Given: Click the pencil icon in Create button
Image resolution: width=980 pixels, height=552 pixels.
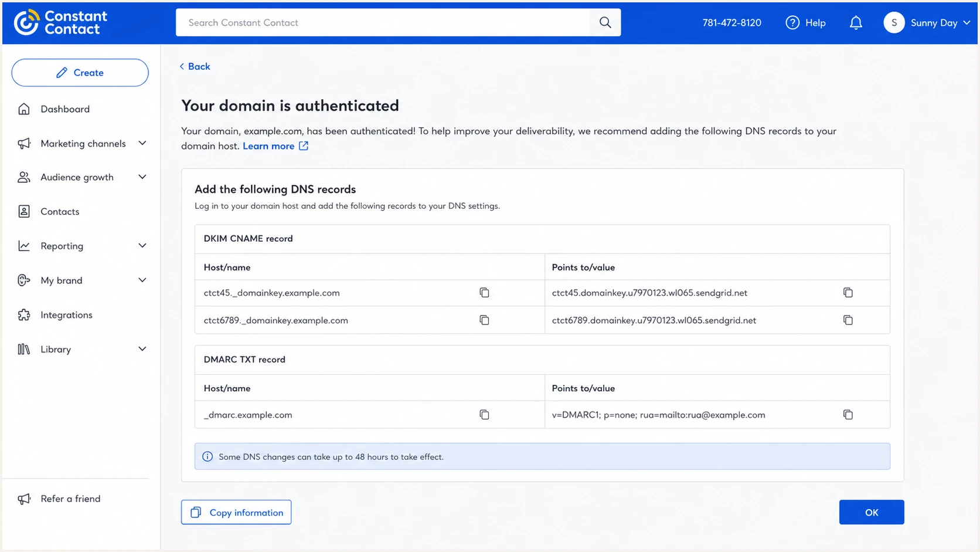Looking at the screenshot, I should point(62,73).
